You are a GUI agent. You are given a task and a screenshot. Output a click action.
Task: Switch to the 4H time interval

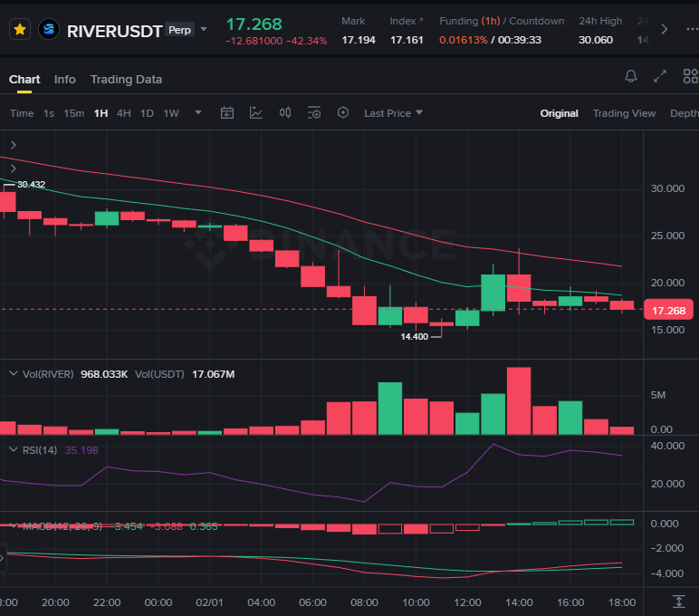point(123,113)
